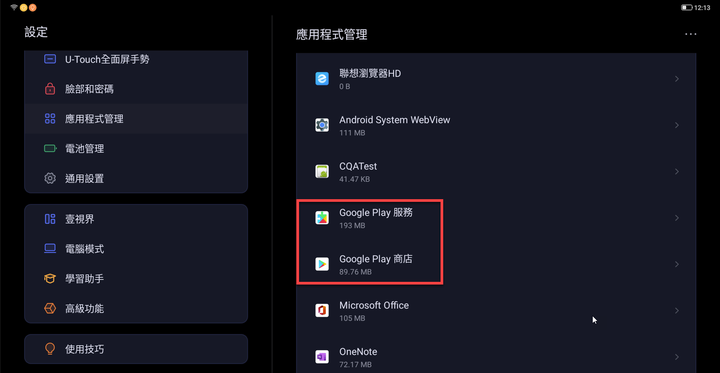The height and width of the screenshot is (373, 720).
Task: Select 應用程式管理 in sidebar
Action: coord(136,119)
